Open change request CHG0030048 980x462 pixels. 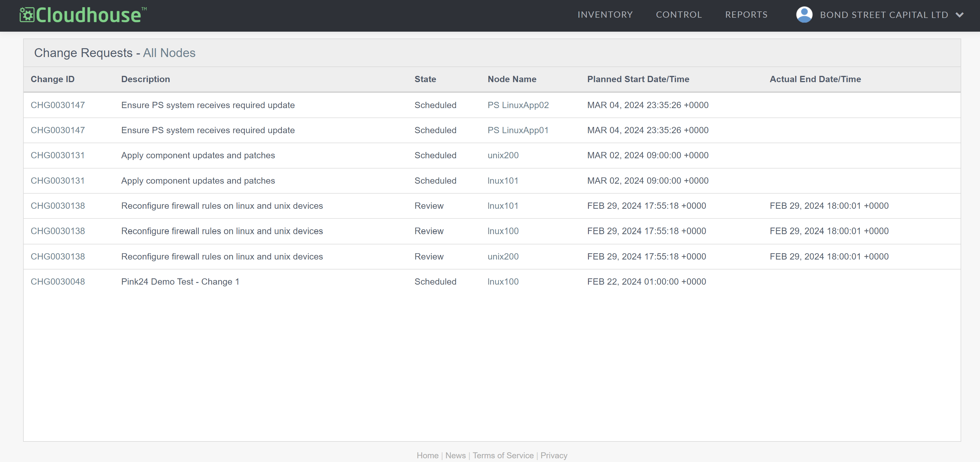pyautogui.click(x=58, y=281)
